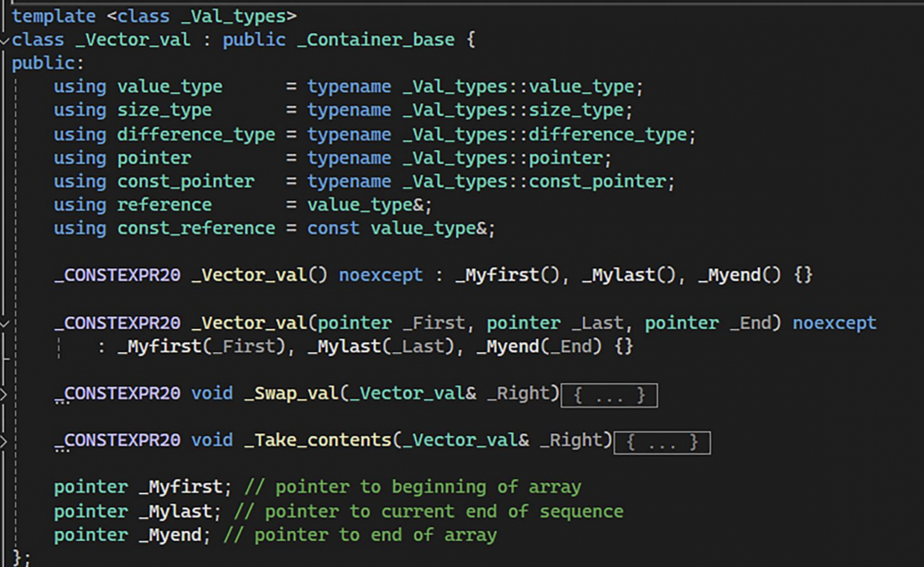924x567 pixels.
Task: Click the size_type alias name
Action: click(164, 110)
